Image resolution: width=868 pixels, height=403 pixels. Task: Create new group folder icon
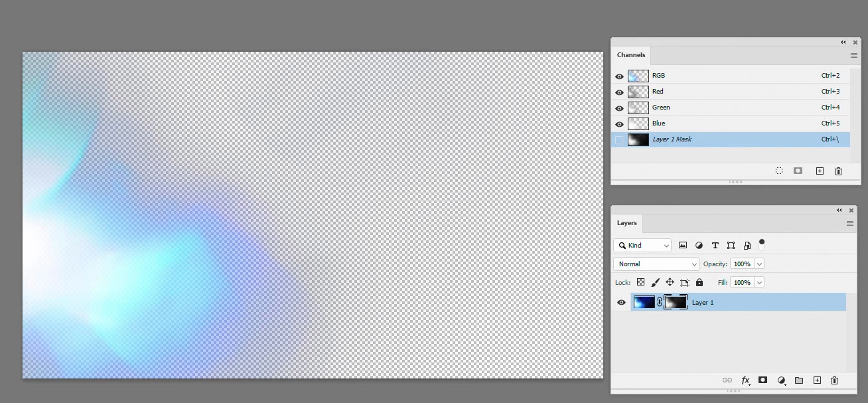(799, 380)
